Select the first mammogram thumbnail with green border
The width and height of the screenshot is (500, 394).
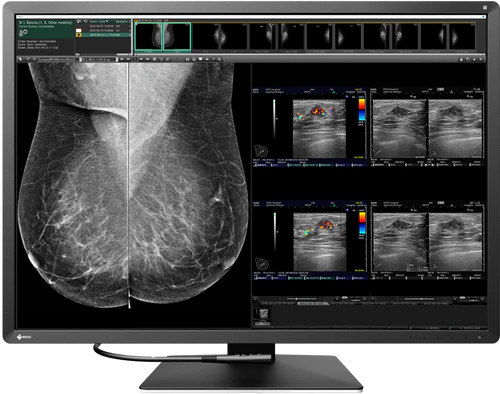148,36
